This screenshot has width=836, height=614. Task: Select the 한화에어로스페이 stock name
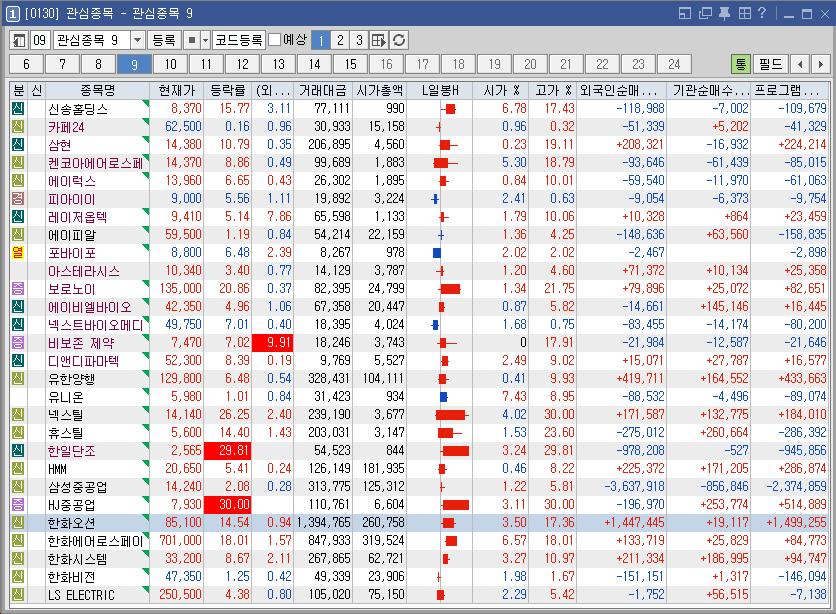(x=95, y=541)
